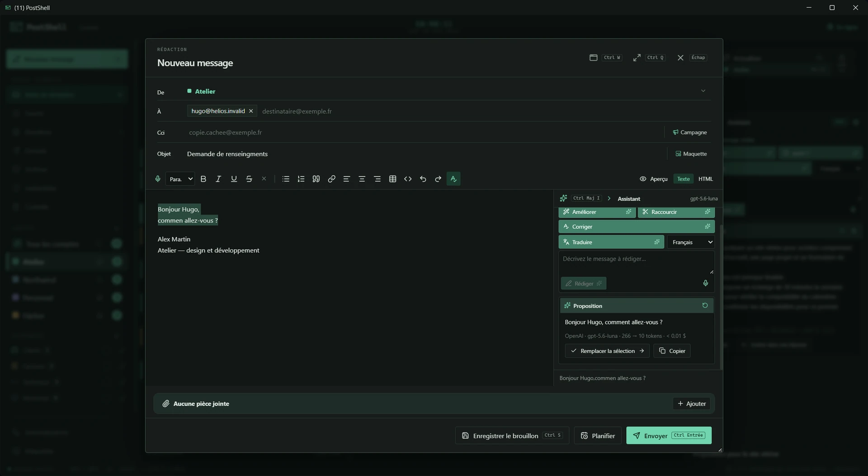
Task: Click Remplacer la sélection
Action: click(607, 351)
